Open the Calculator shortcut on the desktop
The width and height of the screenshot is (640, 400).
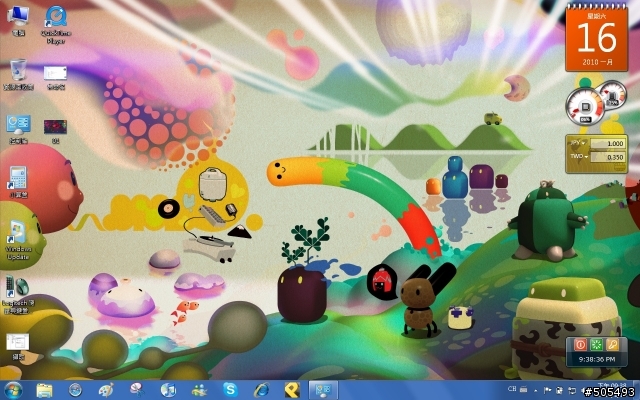18,182
